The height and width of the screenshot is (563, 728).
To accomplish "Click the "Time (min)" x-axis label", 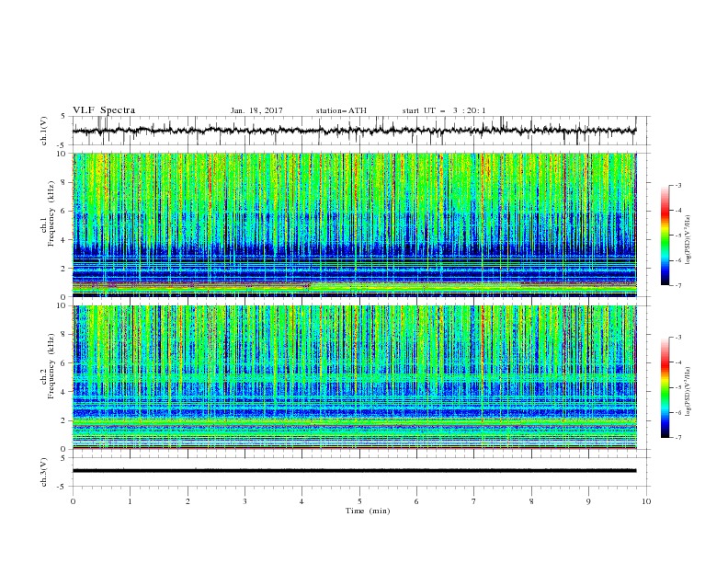I will click(x=368, y=511).
